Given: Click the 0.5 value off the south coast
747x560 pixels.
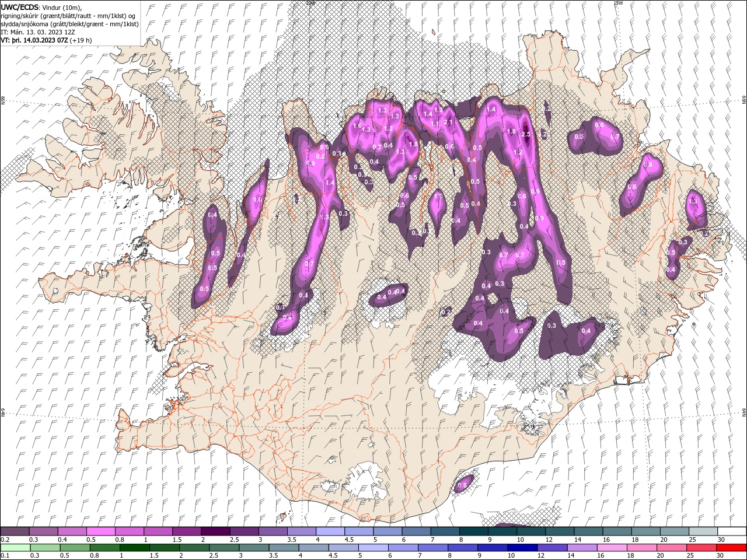Looking at the screenshot, I should (x=462, y=485).
